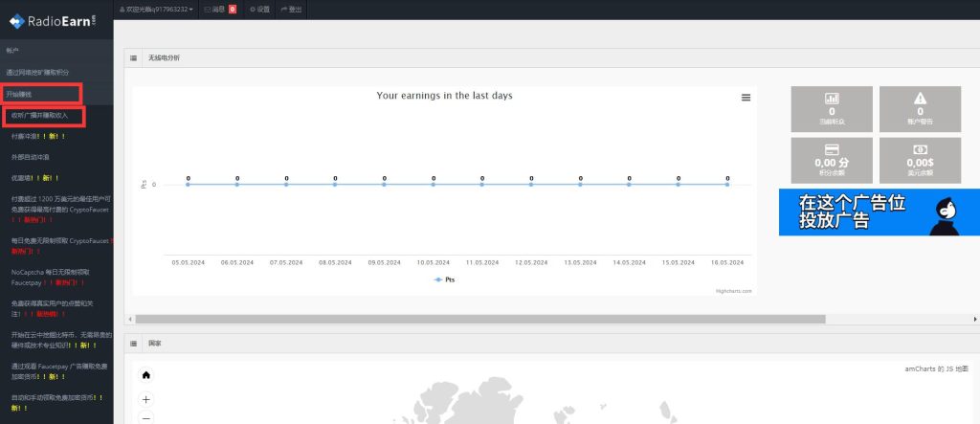This screenshot has height=424, width=980.
Task: Open 免费获得真实用户的点赞和关注 link
Action: tap(53, 308)
